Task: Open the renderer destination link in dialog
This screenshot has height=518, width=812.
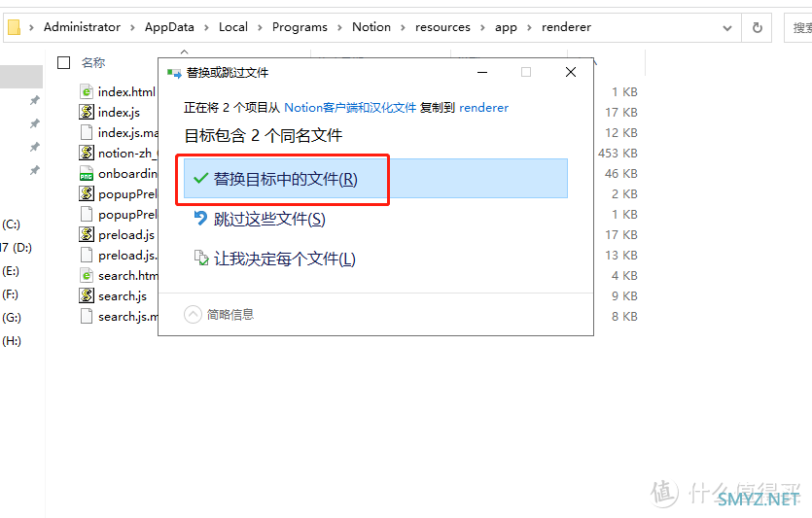Action: pyautogui.click(x=483, y=108)
